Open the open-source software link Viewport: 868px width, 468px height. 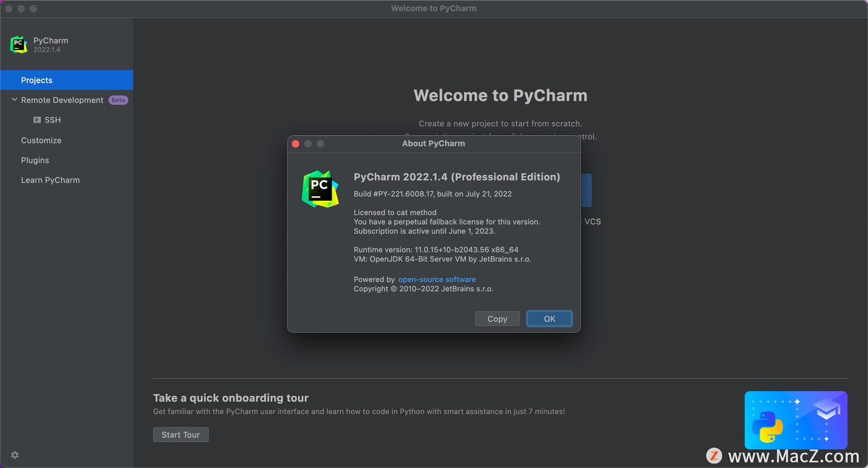click(437, 279)
